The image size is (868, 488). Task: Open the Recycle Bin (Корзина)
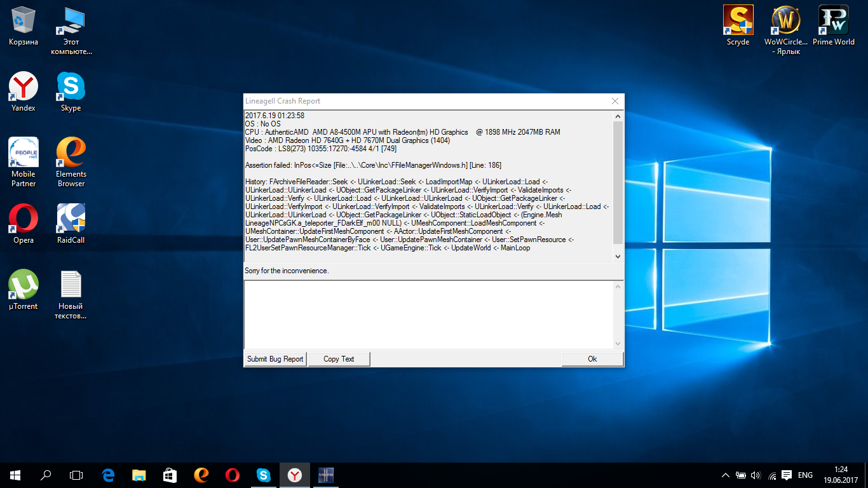coord(24,21)
